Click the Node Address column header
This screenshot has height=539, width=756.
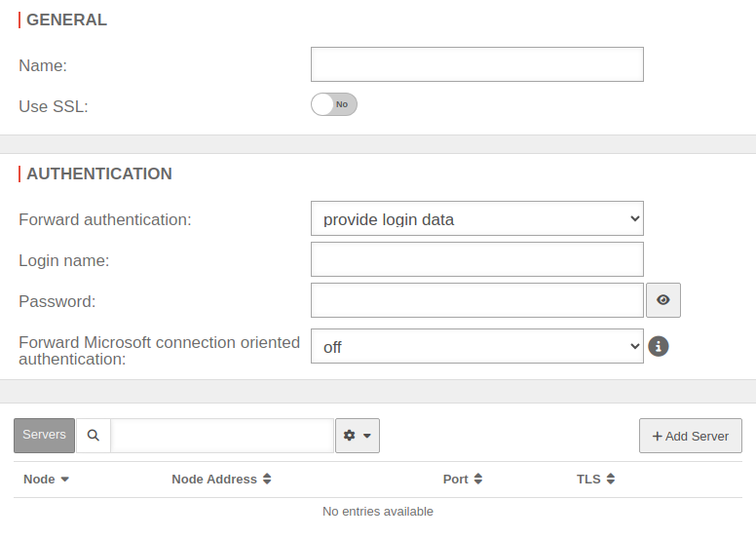(x=214, y=480)
